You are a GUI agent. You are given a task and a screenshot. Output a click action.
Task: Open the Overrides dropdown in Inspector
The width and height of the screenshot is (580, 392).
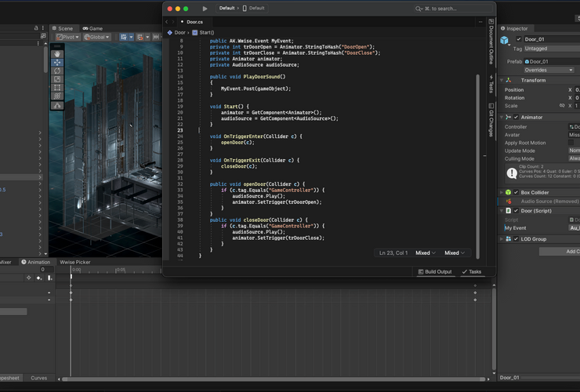point(549,70)
